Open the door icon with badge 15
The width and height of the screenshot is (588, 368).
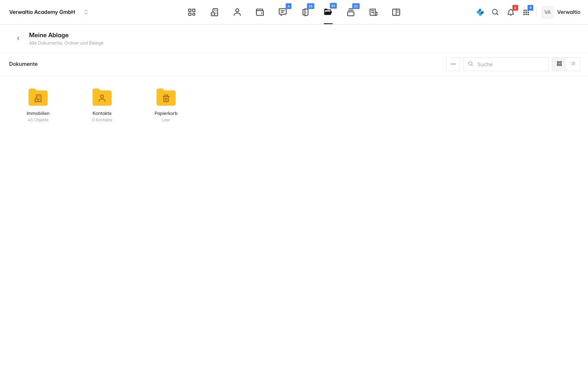tap(305, 12)
